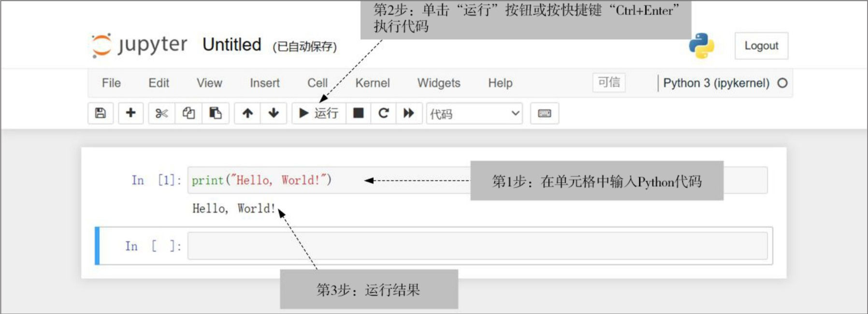The image size is (868, 314).
Task: Click the Logout button
Action: [761, 46]
